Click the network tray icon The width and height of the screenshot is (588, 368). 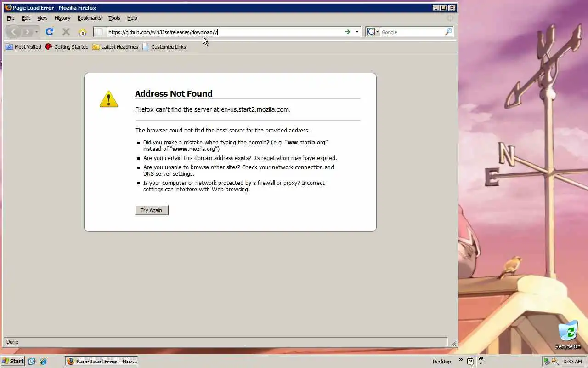pyautogui.click(x=547, y=362)
